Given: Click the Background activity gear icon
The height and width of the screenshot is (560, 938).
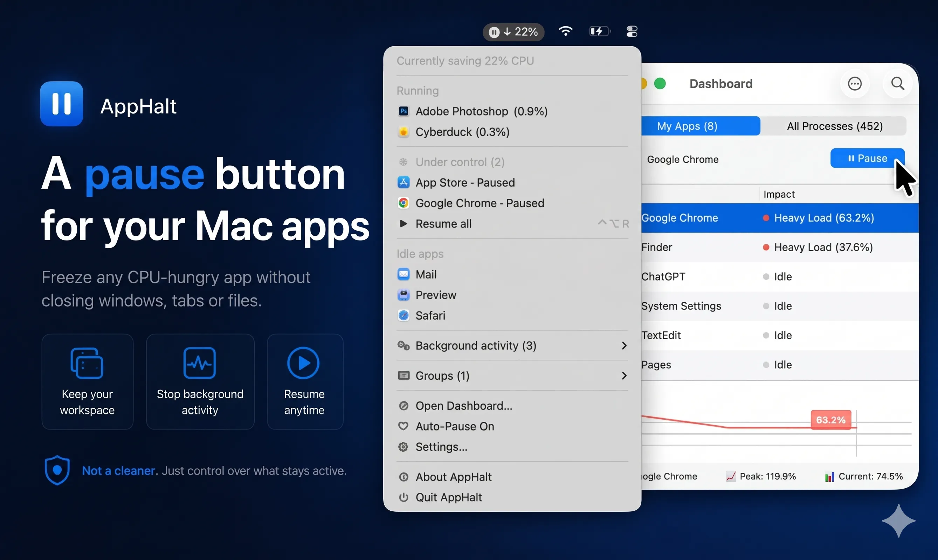Looking at the screenshot, I should point(403,345).
